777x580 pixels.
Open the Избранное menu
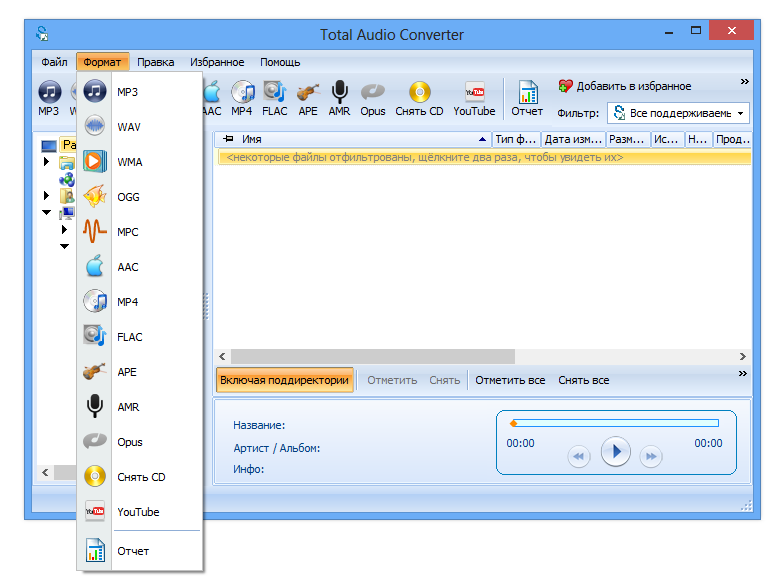pos(217,62)
